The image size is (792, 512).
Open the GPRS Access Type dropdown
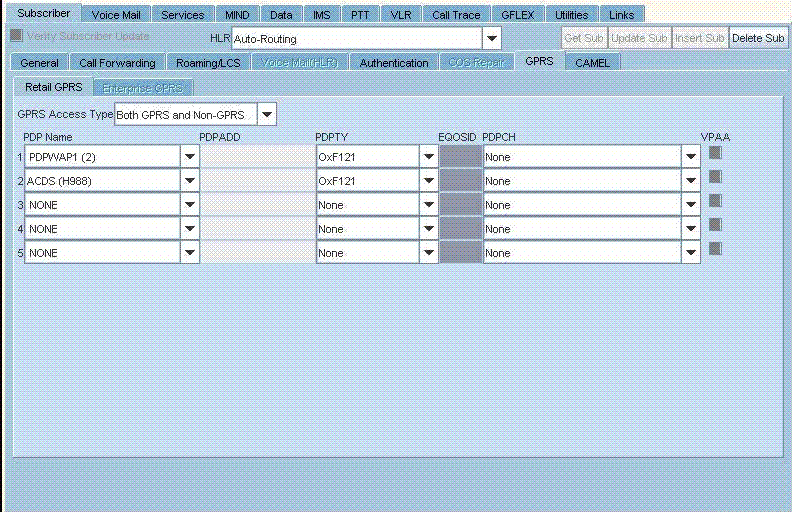[x=267, y=115]
